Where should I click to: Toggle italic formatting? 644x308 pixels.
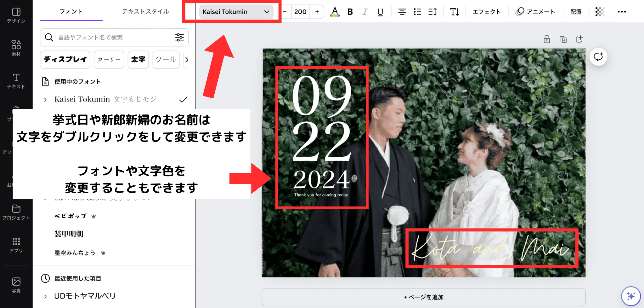coord(365,12)
